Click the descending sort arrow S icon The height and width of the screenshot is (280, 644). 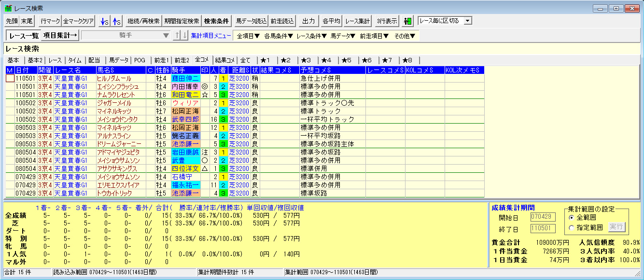pos(104,21)
